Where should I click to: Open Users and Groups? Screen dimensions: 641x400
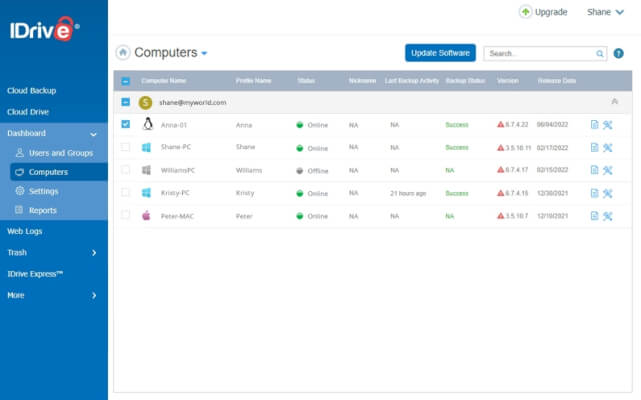(x=61, y=153)
